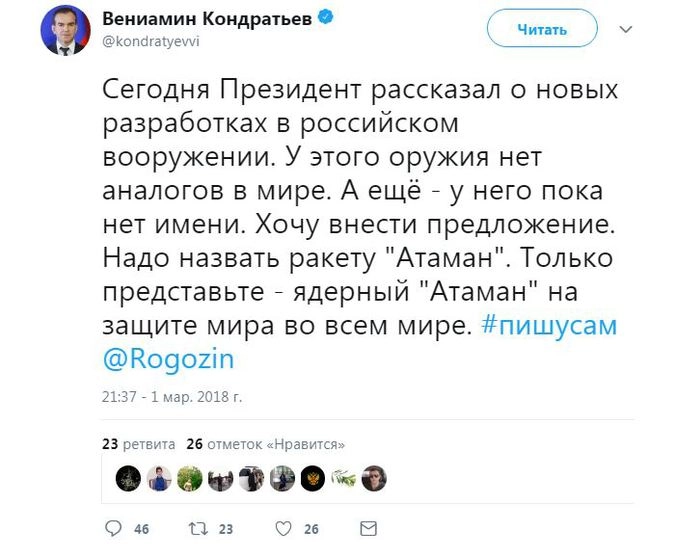Click the first black liker avatar
Image resolution: width=675 pixels, height=558 pixels.
[x=127, y=478]
